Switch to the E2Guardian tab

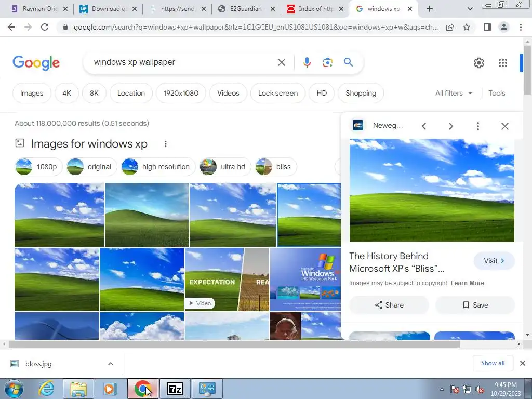[246, 9]
